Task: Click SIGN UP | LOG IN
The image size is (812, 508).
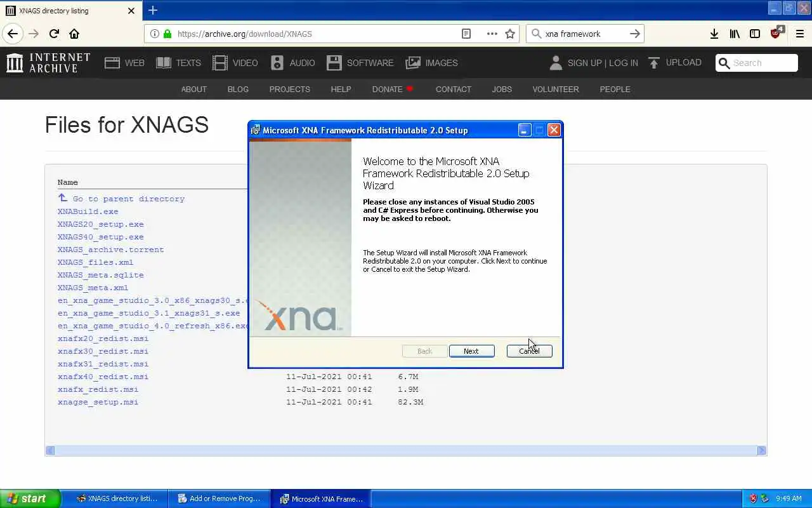Action: pyautogui.click(x=594, y=62)
